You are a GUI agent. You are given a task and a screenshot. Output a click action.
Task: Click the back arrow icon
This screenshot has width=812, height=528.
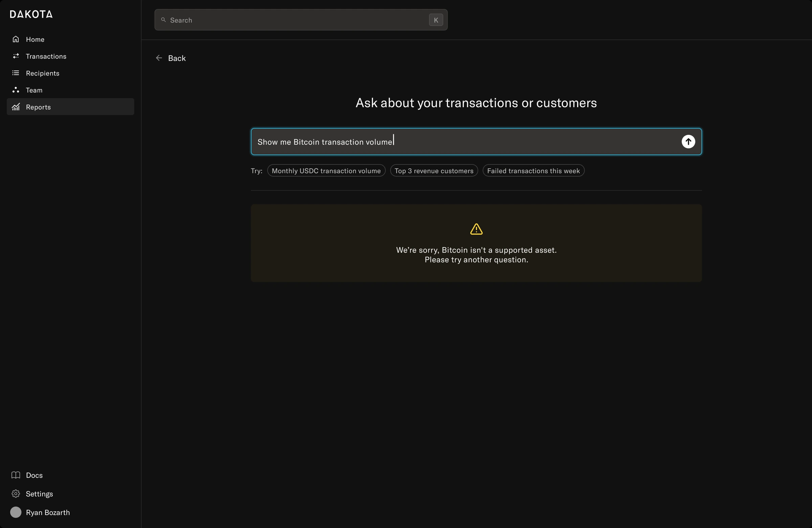click(159, 58)
